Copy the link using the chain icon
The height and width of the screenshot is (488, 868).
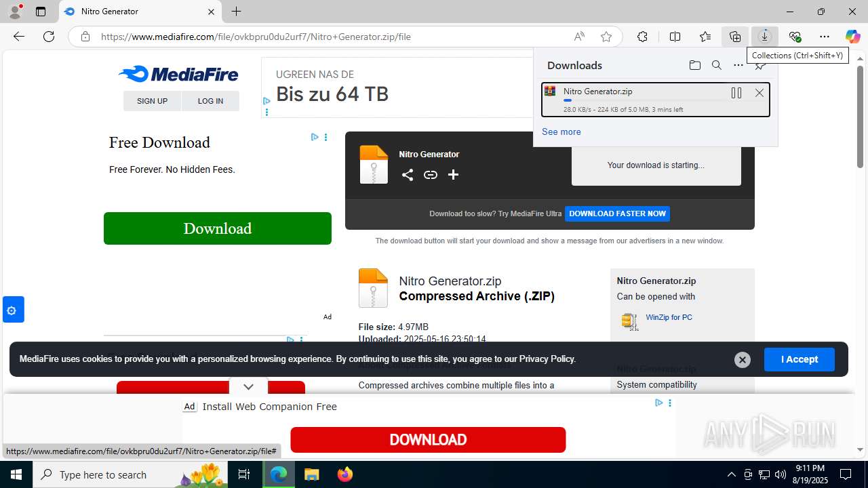[431, 175]
